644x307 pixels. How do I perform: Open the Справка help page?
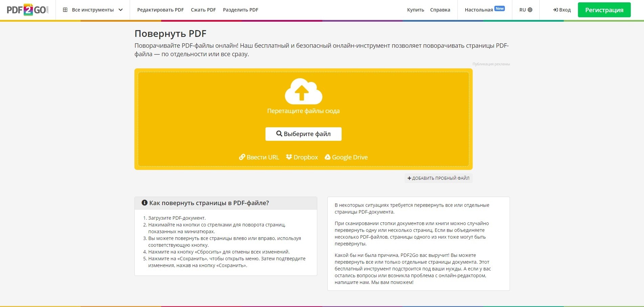pyautogui.click(x=440, y=10)
